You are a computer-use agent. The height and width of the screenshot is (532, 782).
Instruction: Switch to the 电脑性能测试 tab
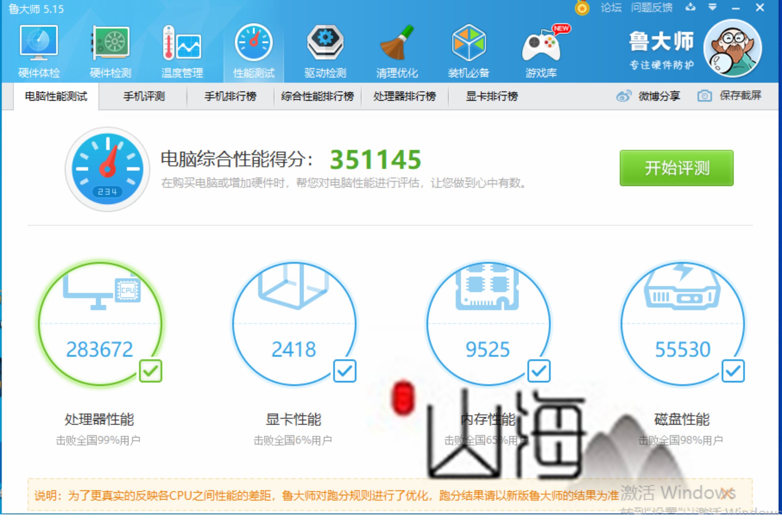click(56, 96)
